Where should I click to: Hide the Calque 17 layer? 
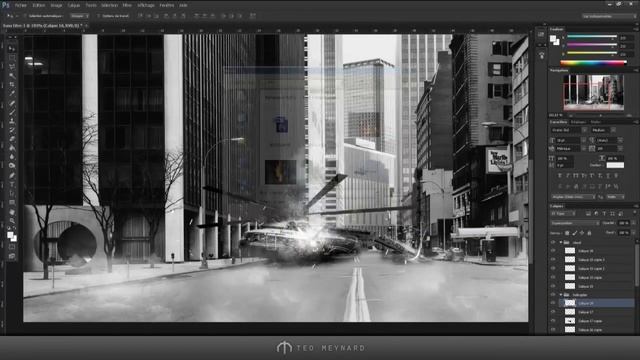553,312
